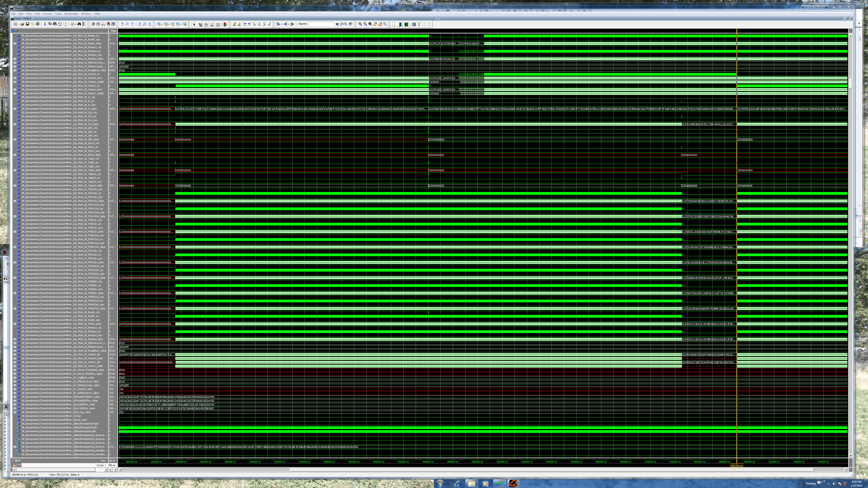
Task: Click the Undo arrow icon
Action: [60, 24]
